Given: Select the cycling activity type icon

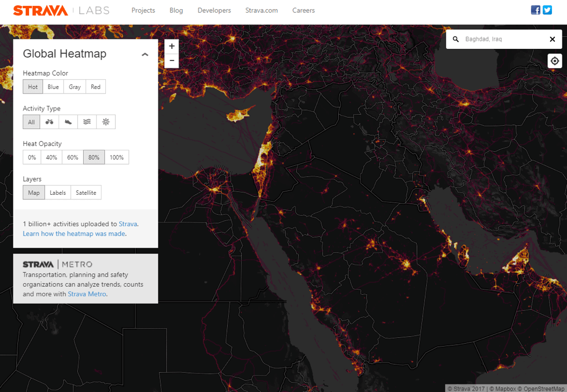Looking at the screenshot, I should click(49, 122).
